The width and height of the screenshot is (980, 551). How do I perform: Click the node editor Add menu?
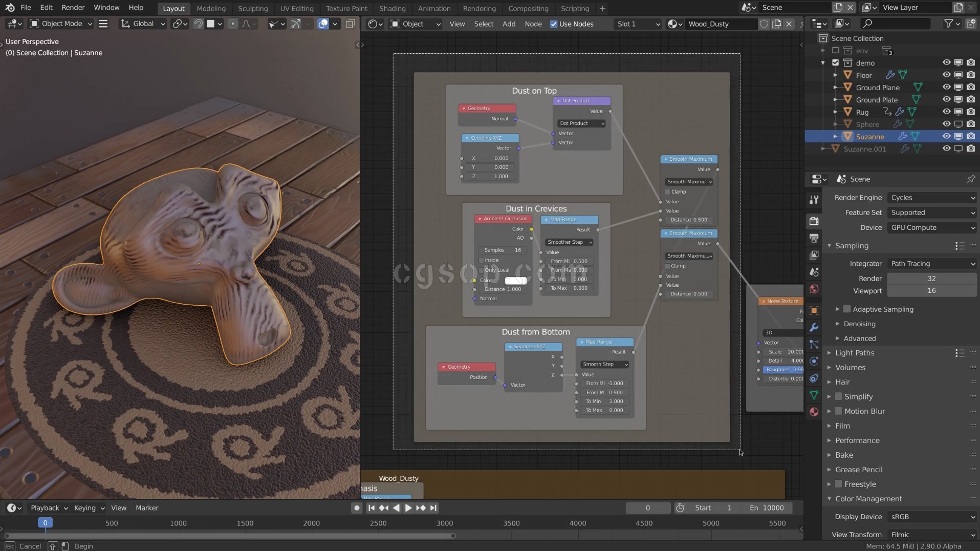tap(509, 24)
